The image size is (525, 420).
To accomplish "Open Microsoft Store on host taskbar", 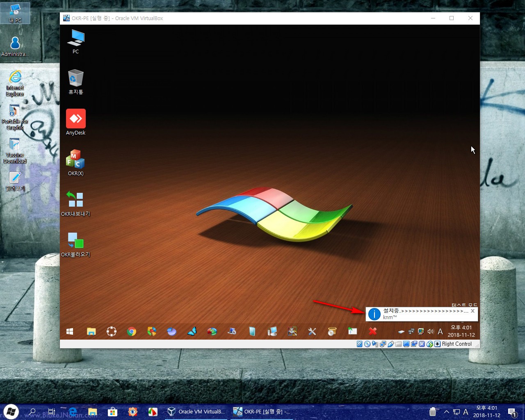I will (x=112, y=412).
